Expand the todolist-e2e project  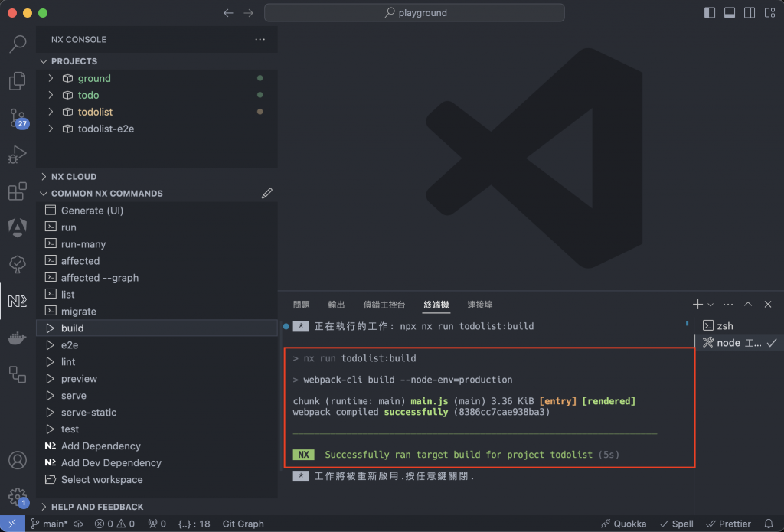[x=51, y=129]
